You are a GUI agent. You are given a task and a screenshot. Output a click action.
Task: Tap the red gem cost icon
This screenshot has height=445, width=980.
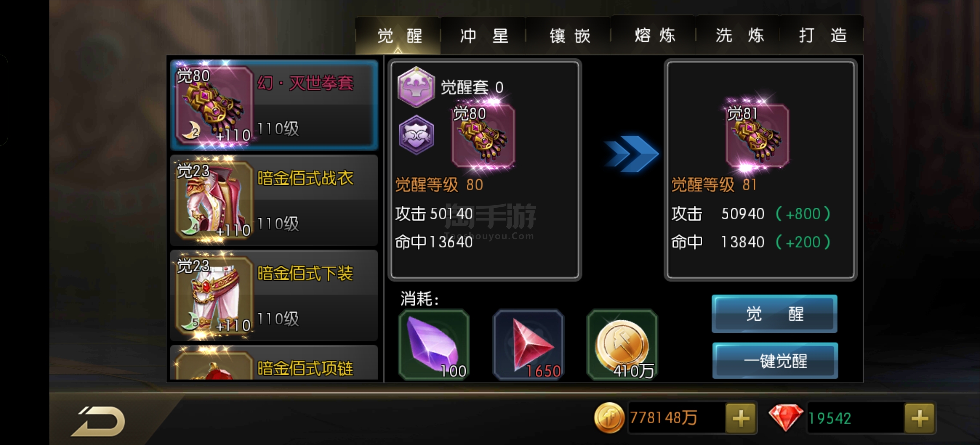click(528, 345)
